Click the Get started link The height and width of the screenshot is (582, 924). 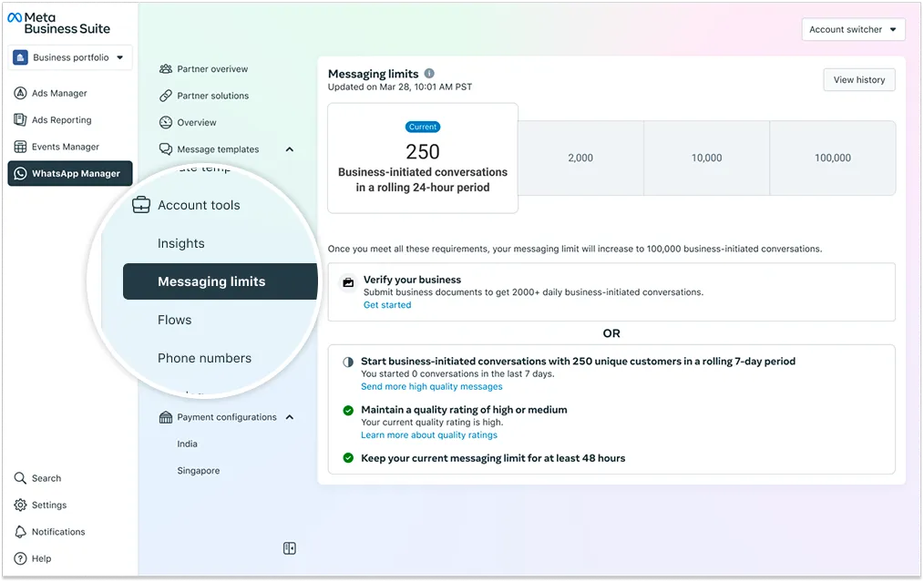coord(387,305)
